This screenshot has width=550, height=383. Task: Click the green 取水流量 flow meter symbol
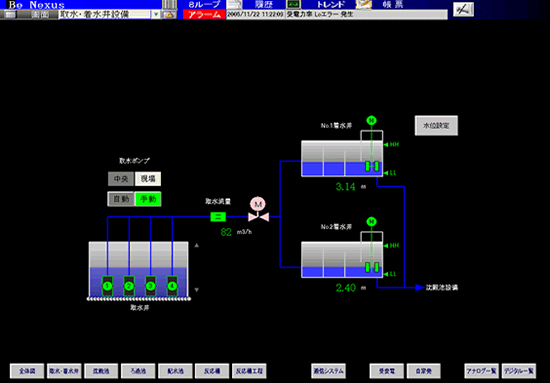click(218, 217)
